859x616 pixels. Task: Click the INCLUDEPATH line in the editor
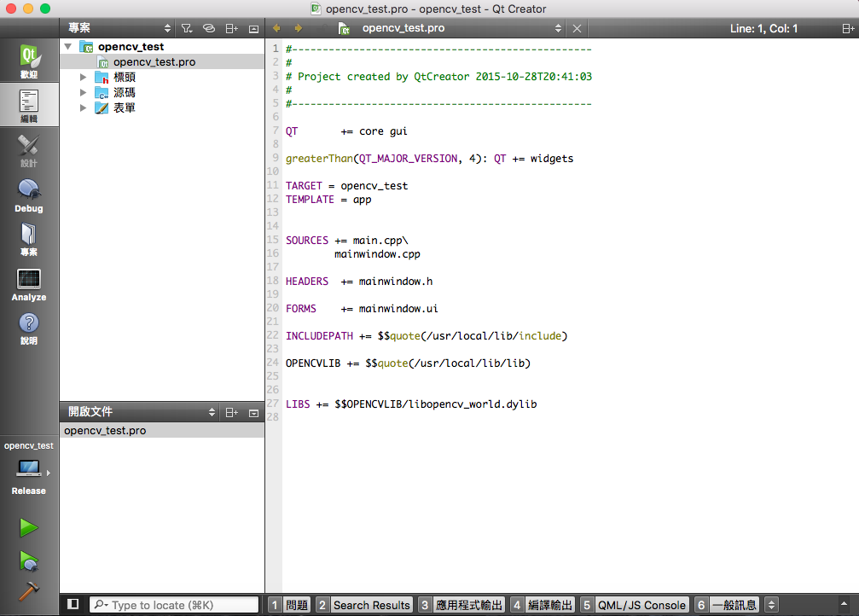427,336
